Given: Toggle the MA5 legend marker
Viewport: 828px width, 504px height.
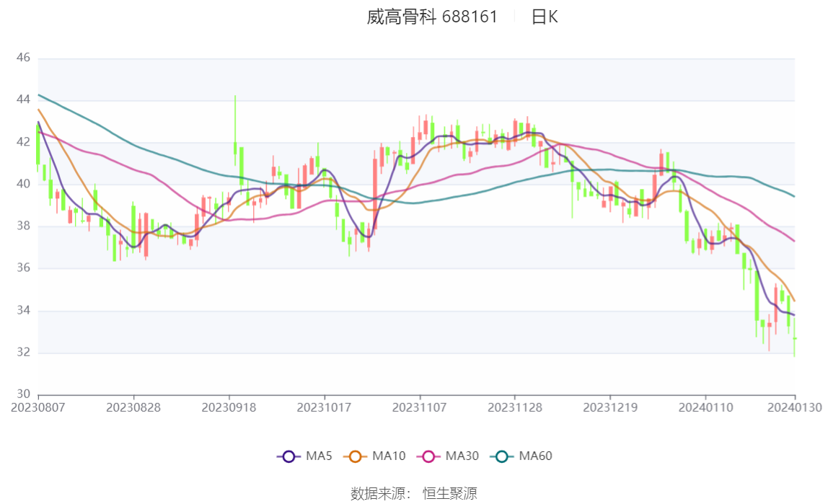Looking at the screenshot, I should point(289,456).
